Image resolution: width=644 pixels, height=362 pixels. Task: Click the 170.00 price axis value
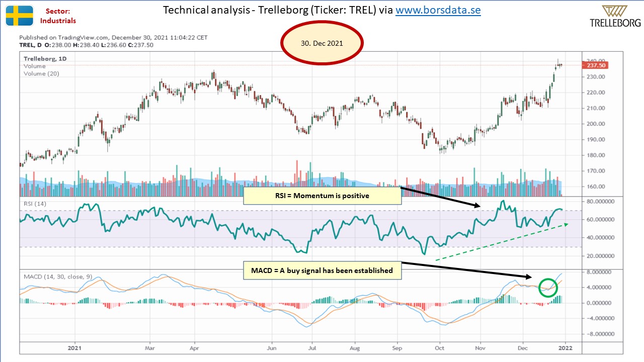click(595, 171)
